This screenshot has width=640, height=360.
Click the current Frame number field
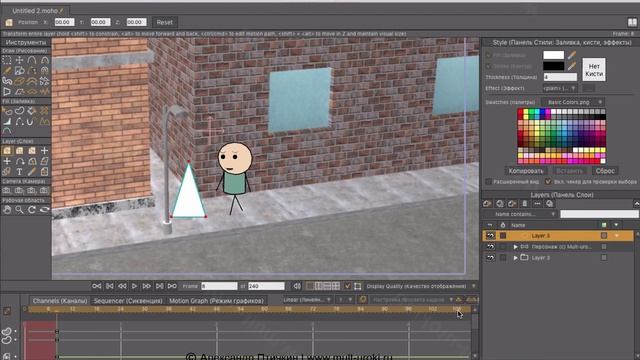[219, 286]
